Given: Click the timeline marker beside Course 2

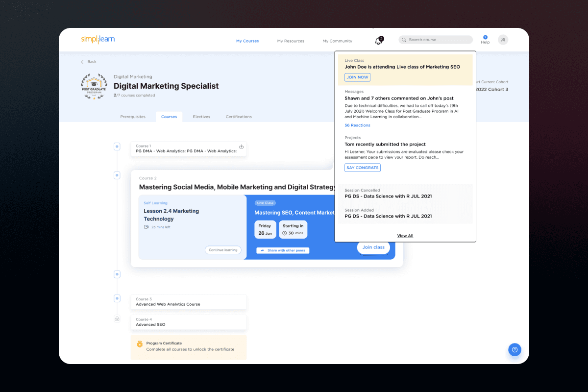Looking at the screenshot, I should [x=117, y=175].
